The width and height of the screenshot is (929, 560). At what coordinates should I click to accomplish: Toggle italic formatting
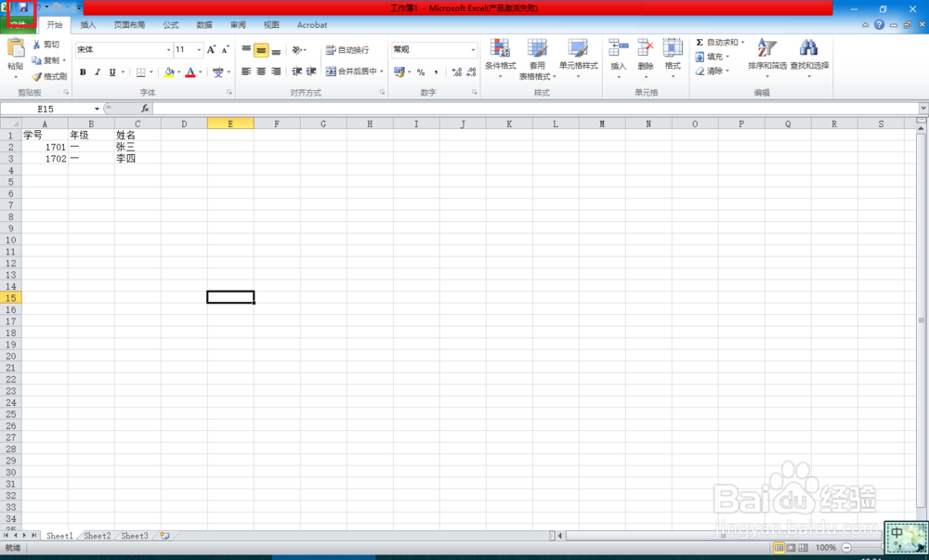pyautogui.click(x=98, y=72)
